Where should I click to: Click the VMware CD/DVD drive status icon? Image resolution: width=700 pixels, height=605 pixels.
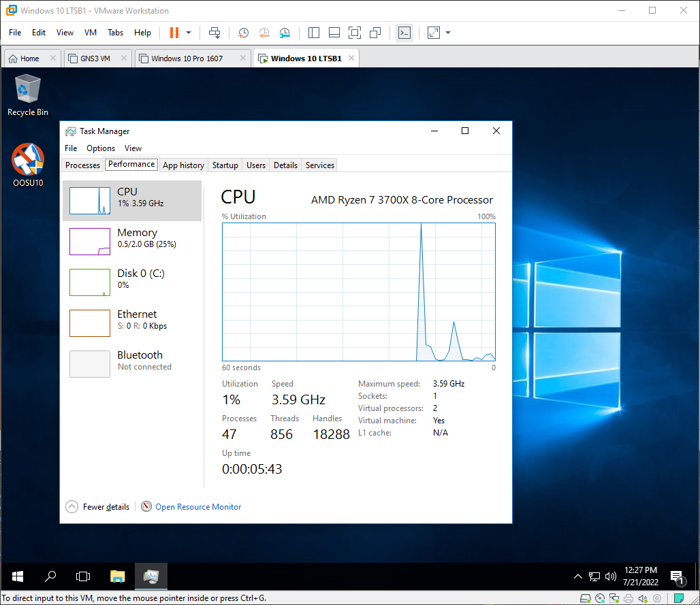click(600, 598)
